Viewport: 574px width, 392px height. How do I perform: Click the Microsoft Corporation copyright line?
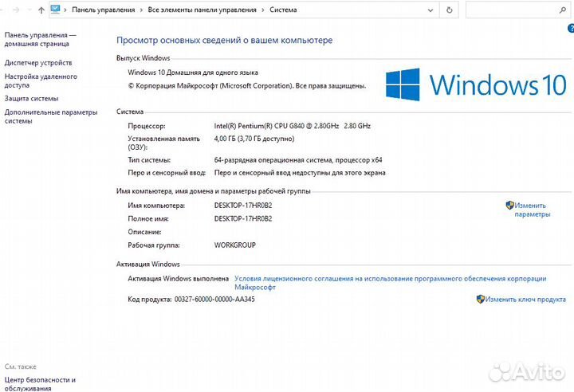tap(246, 85)
